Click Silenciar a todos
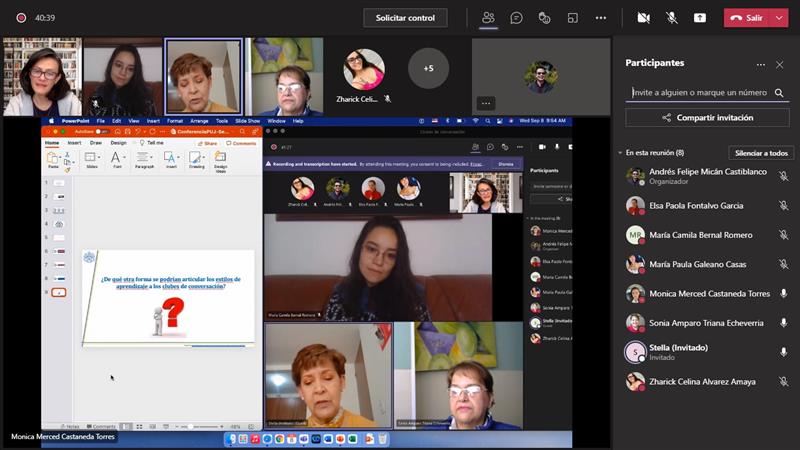Screen dimensions: 800x450 [x=761, y=153]
